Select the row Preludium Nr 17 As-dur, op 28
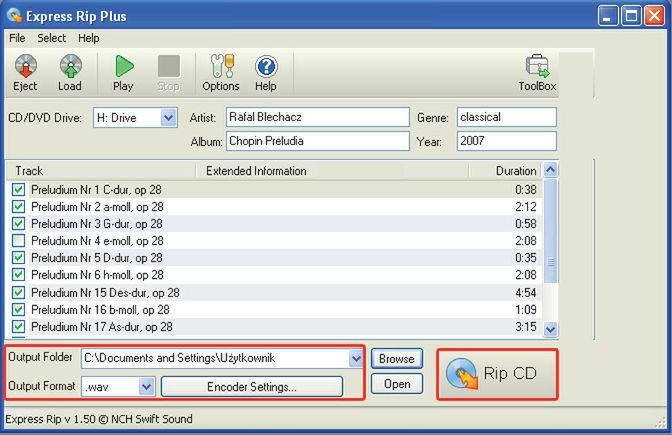Image resolution: width=672 pixels, height=435 pixels. click(x=274, y=327)
